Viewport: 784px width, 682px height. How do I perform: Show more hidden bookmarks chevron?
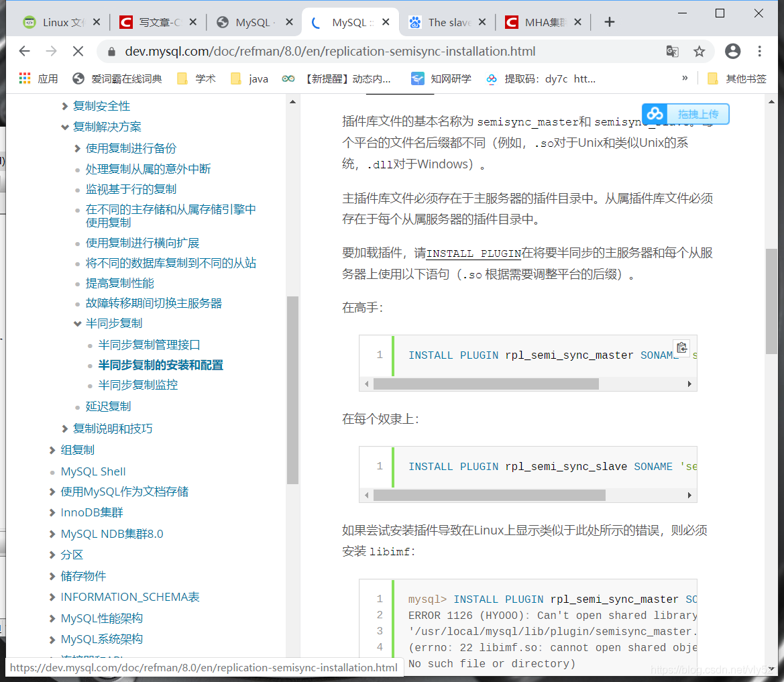tap(685, 78)
